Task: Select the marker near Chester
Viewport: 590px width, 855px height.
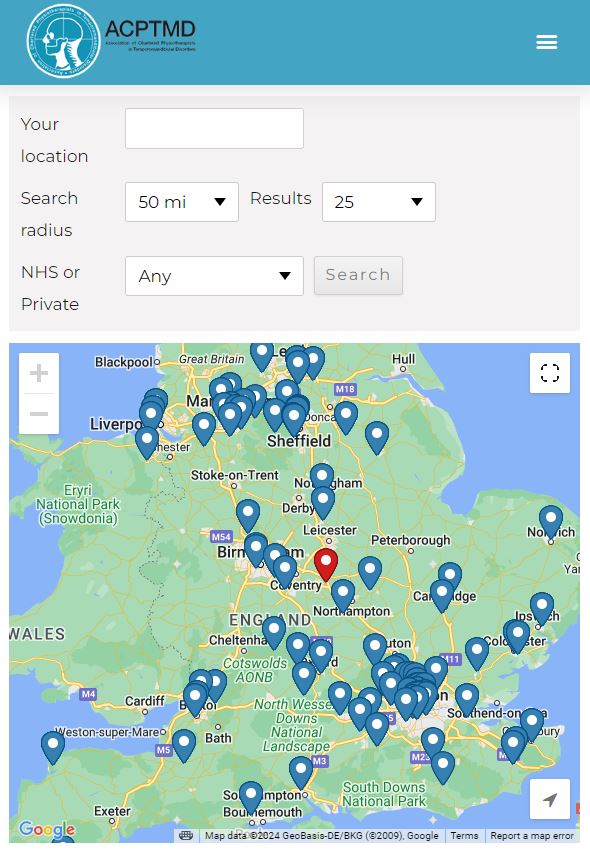Action: tap(147, 442)
